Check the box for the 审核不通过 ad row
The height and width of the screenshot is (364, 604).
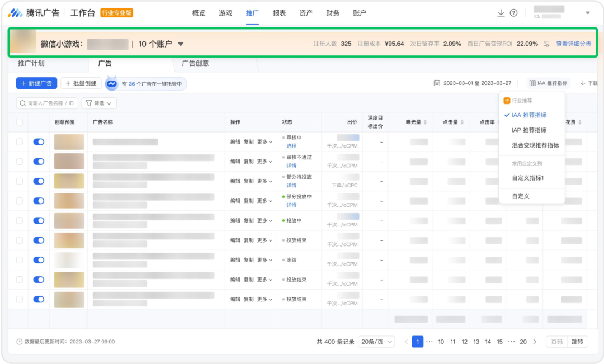coord(19,162)
